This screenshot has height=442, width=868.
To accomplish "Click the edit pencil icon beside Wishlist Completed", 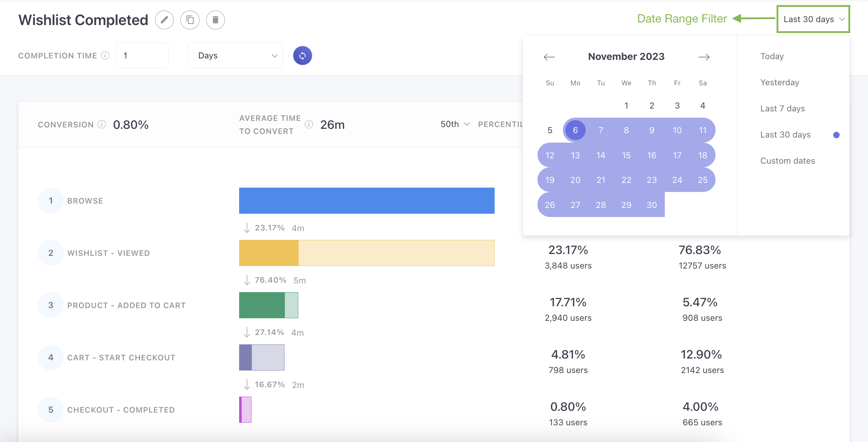I will (164, 20).
